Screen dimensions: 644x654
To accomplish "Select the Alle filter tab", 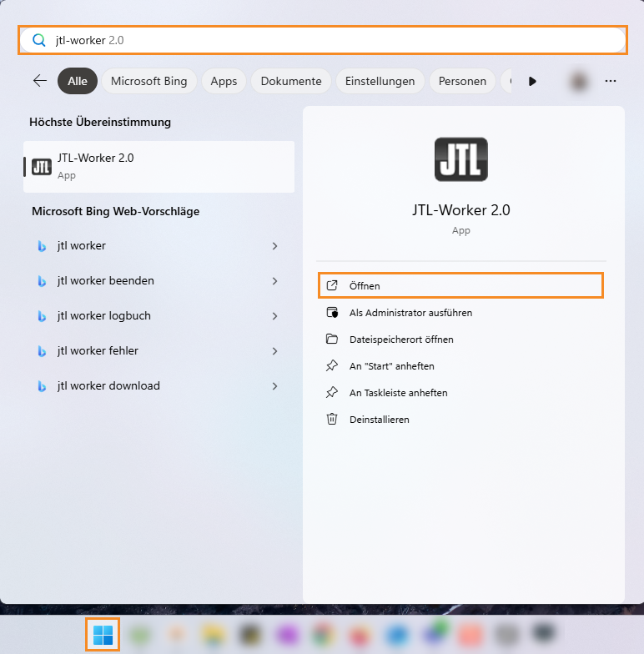I will pos(78,81).
